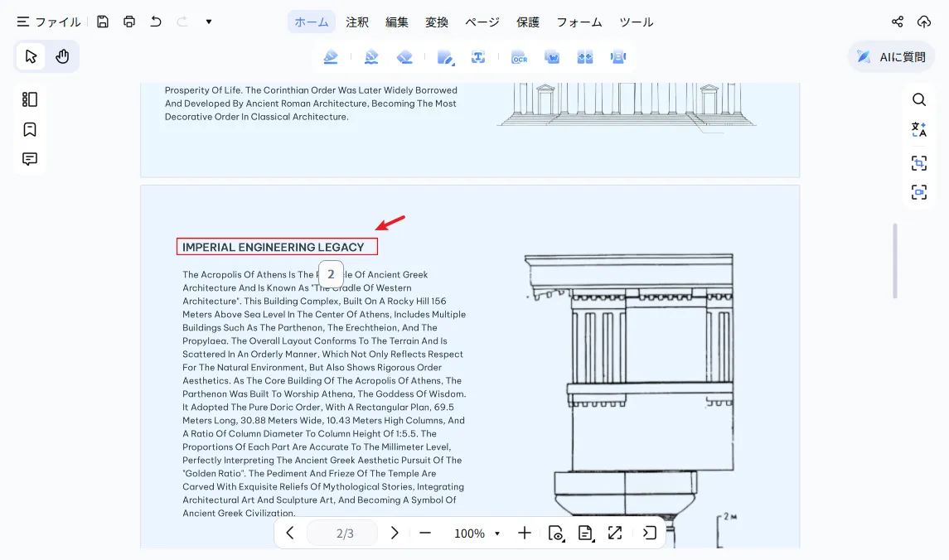
Task: Open the OCR tool
Action: (520, 57)
